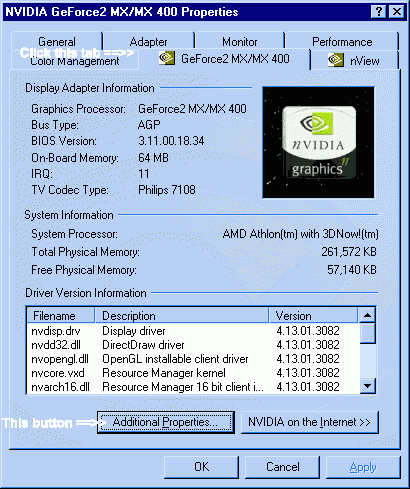
Task: Switch to the Monitor tab
Action: coord(240,41)
